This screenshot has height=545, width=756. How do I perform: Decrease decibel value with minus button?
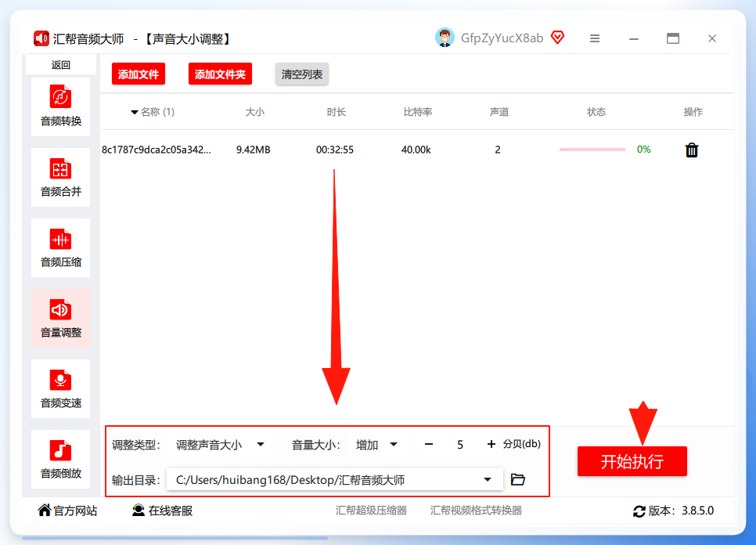click(x=429, y=444)
